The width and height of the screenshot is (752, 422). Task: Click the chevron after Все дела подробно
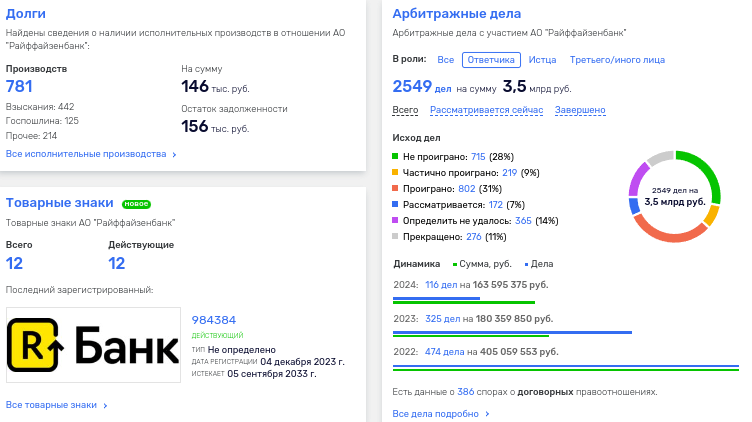(x=487, y=414)
